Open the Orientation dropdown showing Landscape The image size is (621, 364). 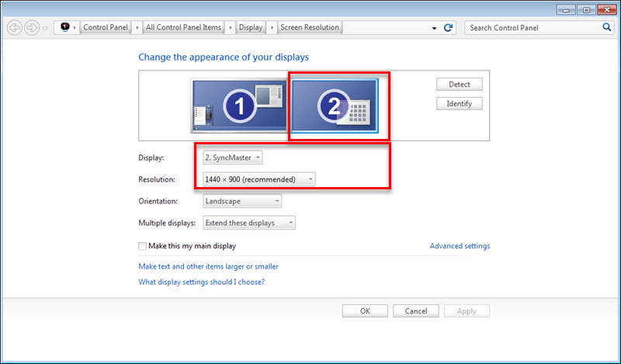pos(242,201)
